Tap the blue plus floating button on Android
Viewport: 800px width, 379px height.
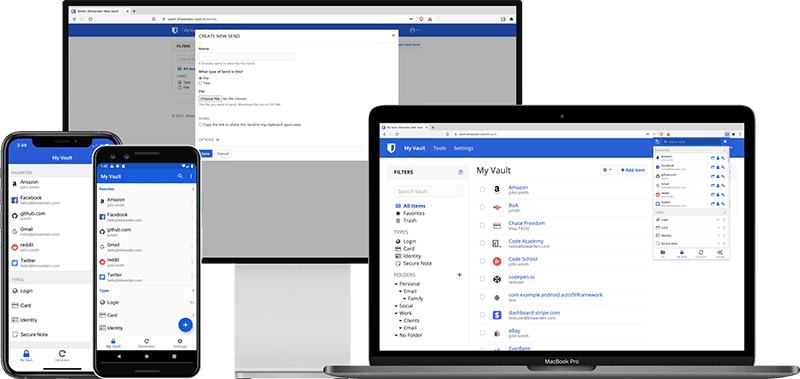click(185, 324)
